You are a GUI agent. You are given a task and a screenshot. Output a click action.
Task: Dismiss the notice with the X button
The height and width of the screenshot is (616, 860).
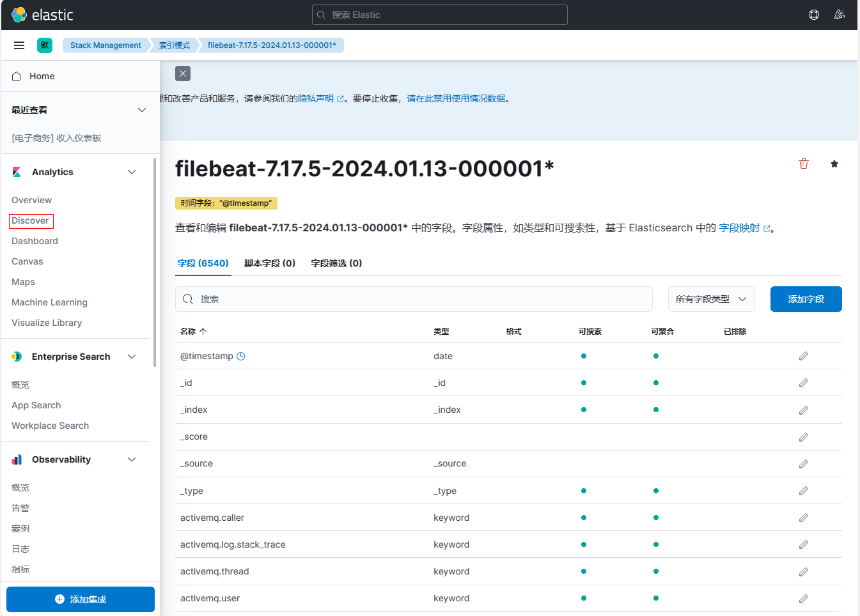click(183, 73)
